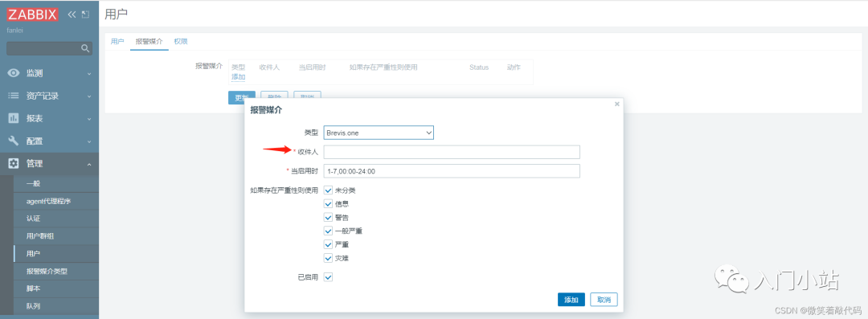Close the 报警媒介 dialog with X

pos(617,104)
